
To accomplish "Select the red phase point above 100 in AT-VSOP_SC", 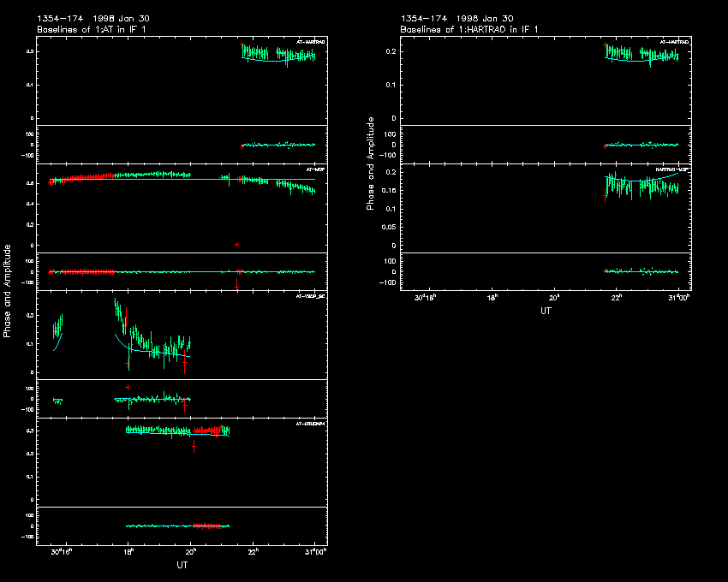I will click(x=128, y=387).
